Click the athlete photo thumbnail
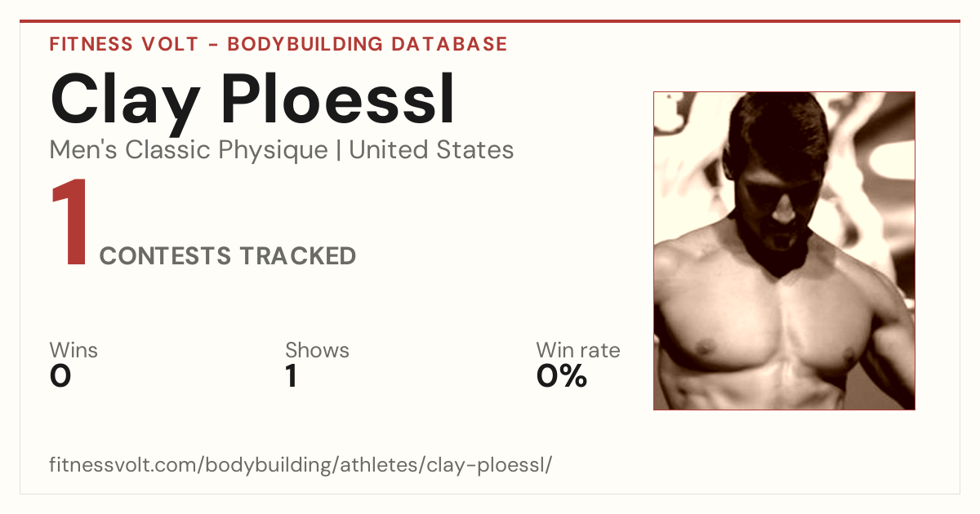The height and width of the screenshot is (514, 980). pos(784,250)
